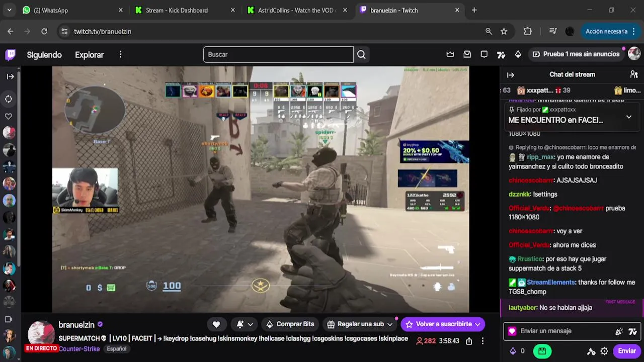644x362 pixels.
Task: Click the Enviar chat button
Action: (627, 351)
